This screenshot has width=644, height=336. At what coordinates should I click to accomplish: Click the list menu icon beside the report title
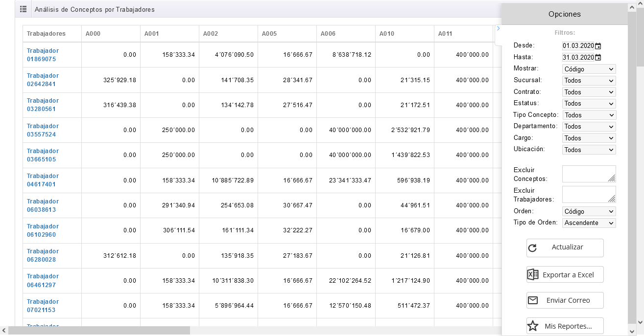(23, 9)
